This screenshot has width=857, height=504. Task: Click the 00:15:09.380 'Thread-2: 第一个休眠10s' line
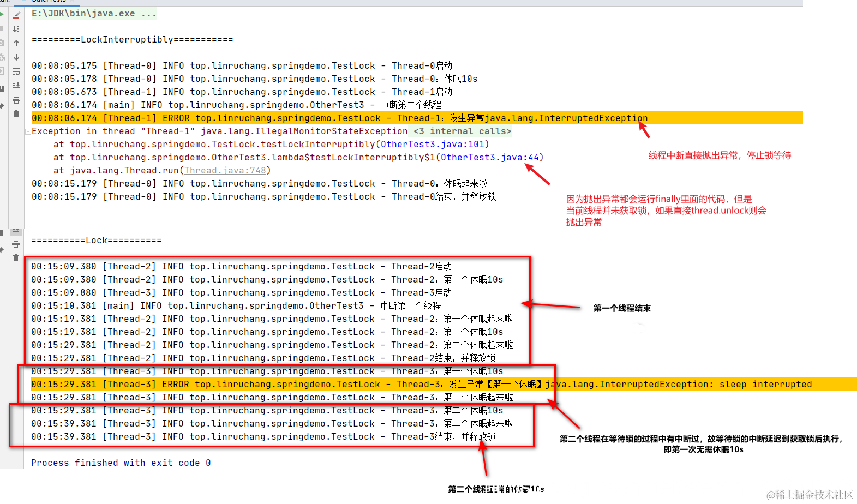point(267,280)
